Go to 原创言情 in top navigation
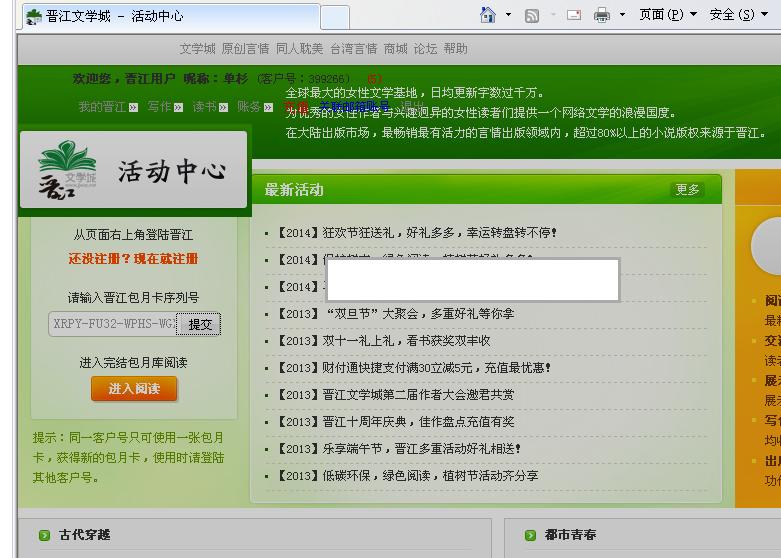This screenshot has height=558, width=781. (245, 49)
